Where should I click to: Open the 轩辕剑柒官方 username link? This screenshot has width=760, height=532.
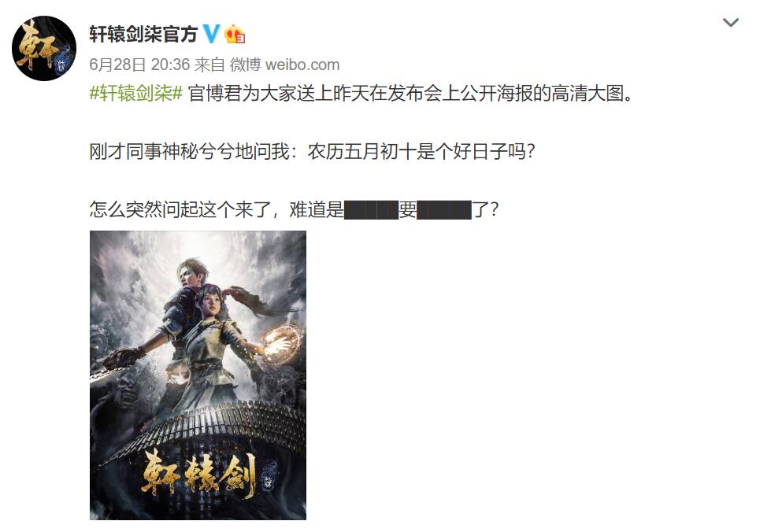(143, 34)
